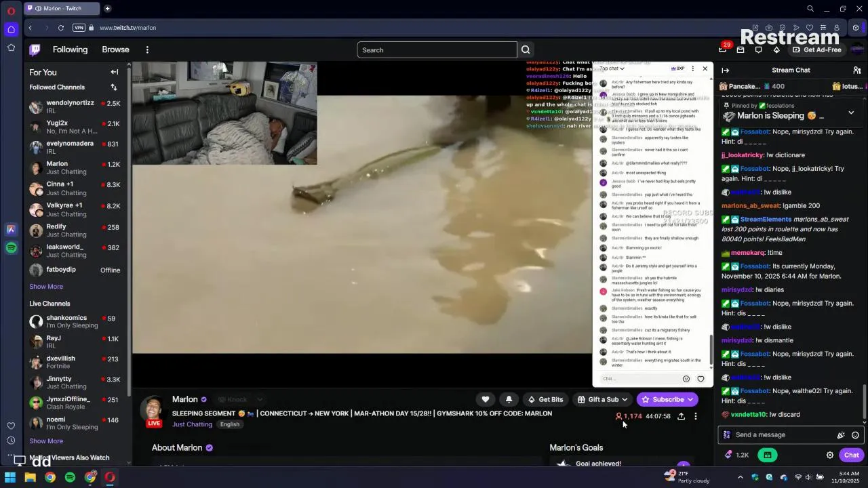Click the English language tag
The width and height of the screenshot is (868, 488).
tap(229, 424)
